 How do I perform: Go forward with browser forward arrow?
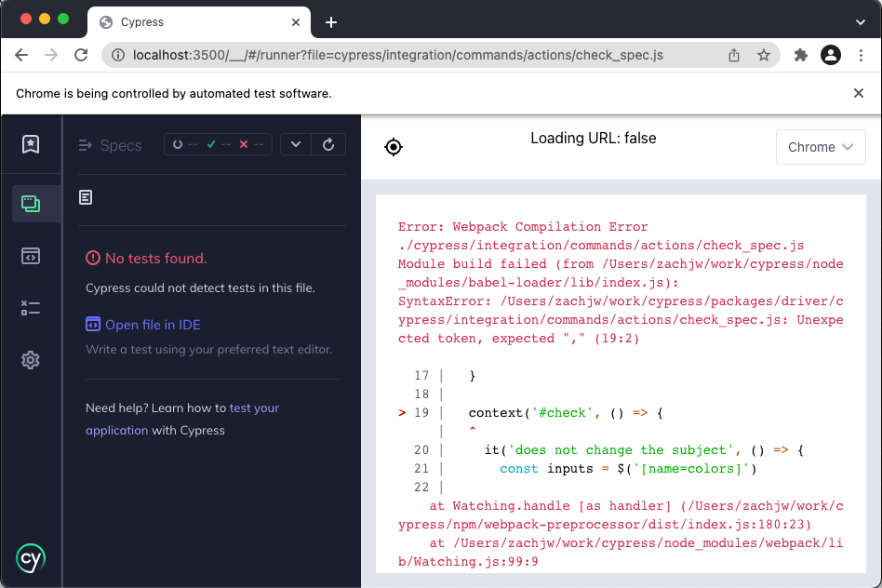51,55
